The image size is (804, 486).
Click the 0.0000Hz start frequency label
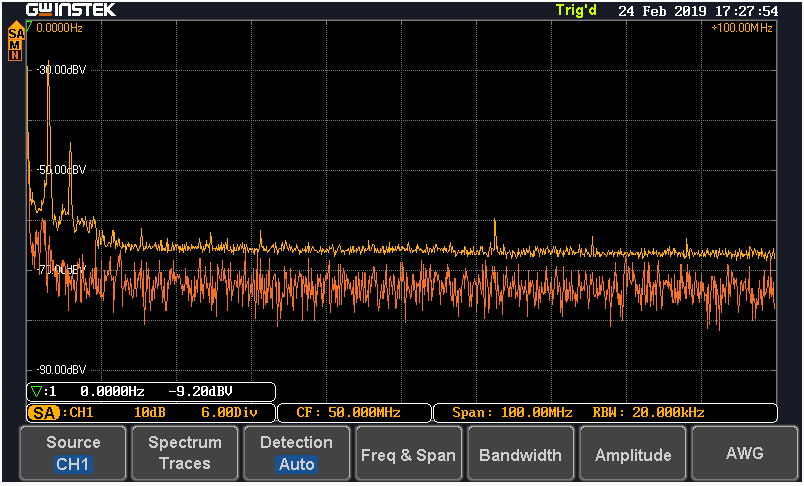click(60, 28)
